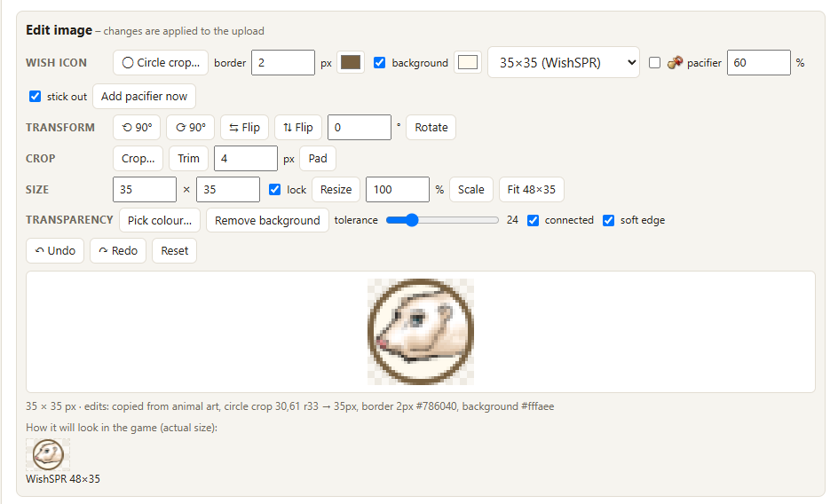Screen dimensions: 838x504
Task: Rotate 90° counter-clockwise
Action: (x=137, y=127)
